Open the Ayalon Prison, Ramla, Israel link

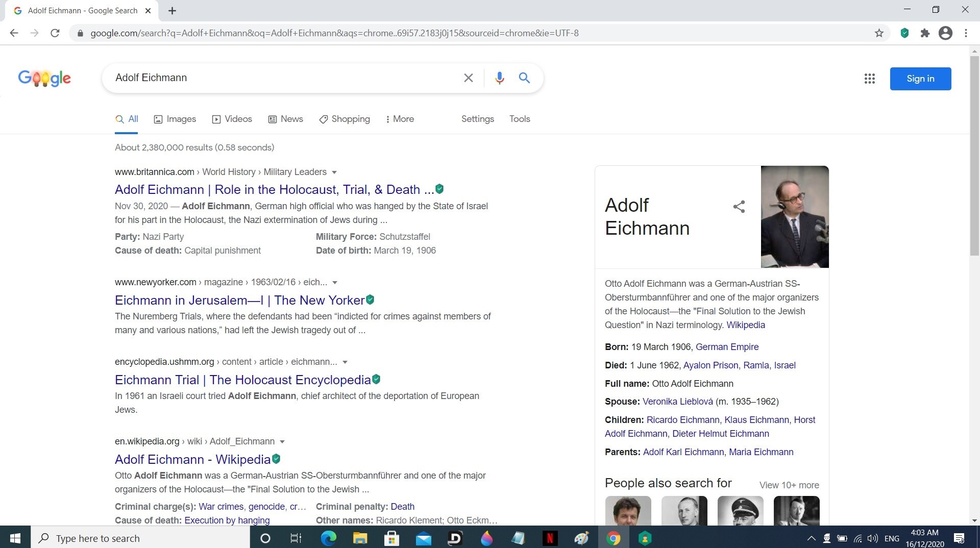point(739,365)
